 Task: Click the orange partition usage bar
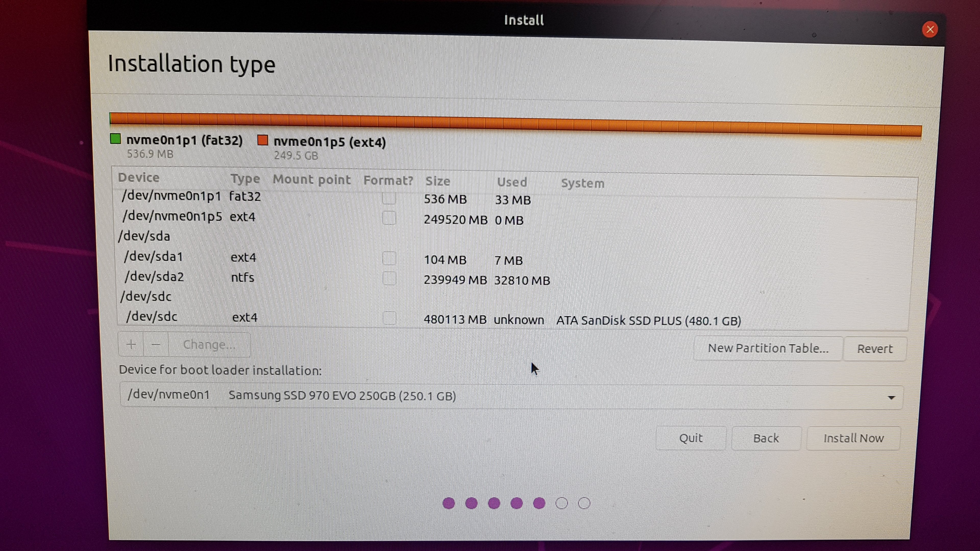[513, 123]
